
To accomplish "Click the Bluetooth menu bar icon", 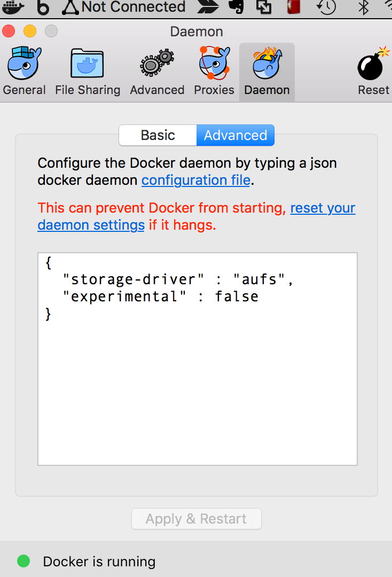I will click(x=363, y=7).
